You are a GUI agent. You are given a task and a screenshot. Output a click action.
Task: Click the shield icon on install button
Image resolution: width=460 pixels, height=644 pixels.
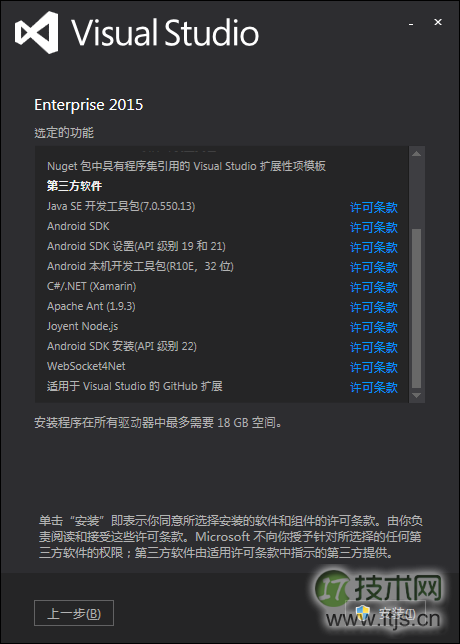click(x=362, y=613)
